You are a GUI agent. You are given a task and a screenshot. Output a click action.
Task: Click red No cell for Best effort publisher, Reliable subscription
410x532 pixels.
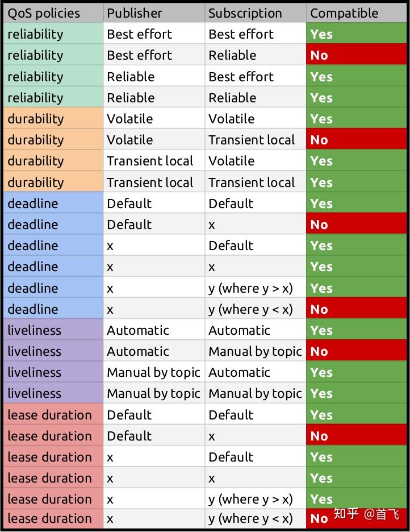coord(357,55)
